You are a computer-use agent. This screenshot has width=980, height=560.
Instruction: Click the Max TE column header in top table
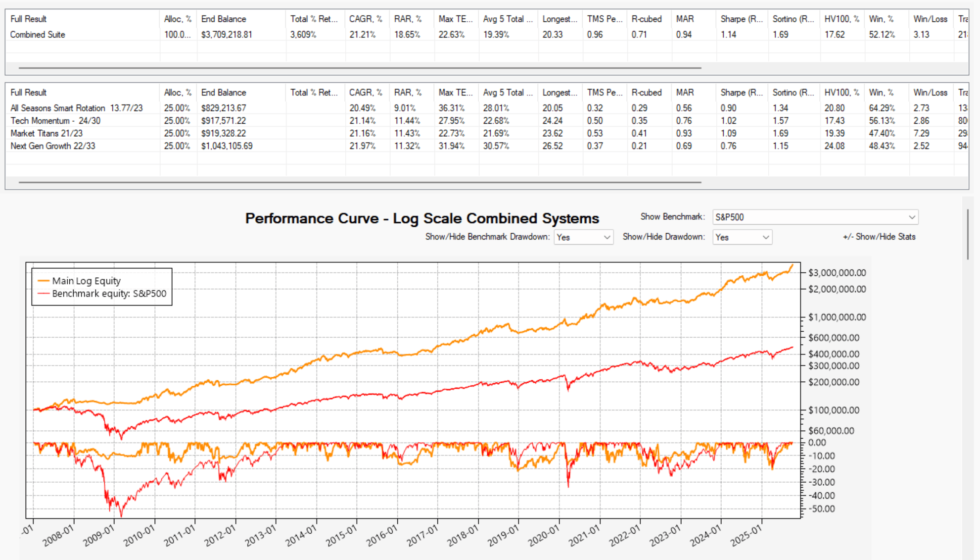[455, 19]
